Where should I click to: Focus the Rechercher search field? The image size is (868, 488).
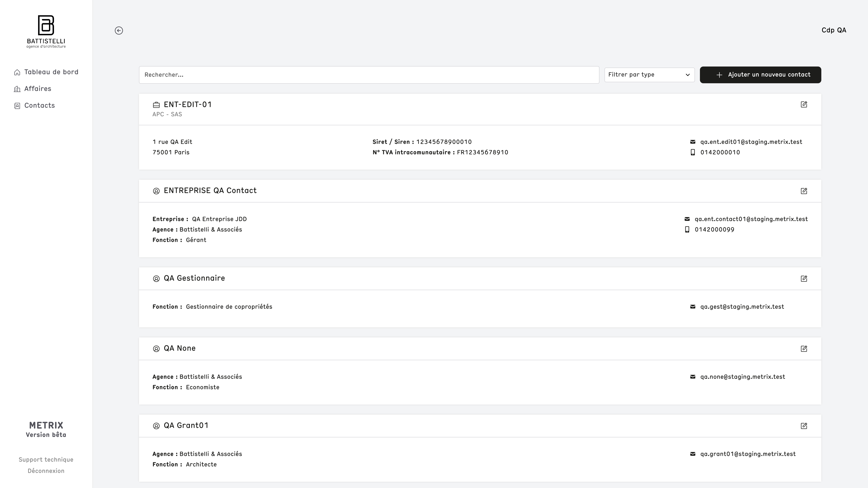click(x=369, y=75)
